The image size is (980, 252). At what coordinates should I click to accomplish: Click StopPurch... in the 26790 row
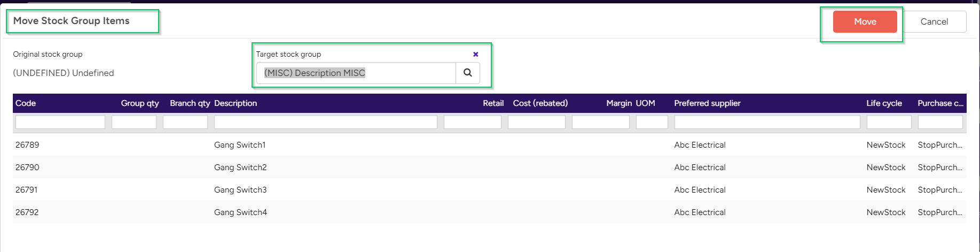(x=940, y=167)
